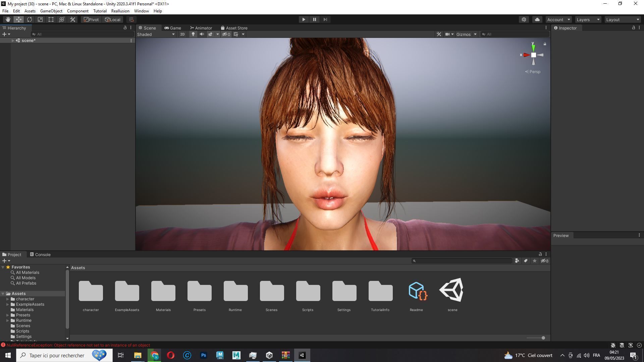
Task: Open Photoshop from the Windows taskbar
Action: coord(204,355)
